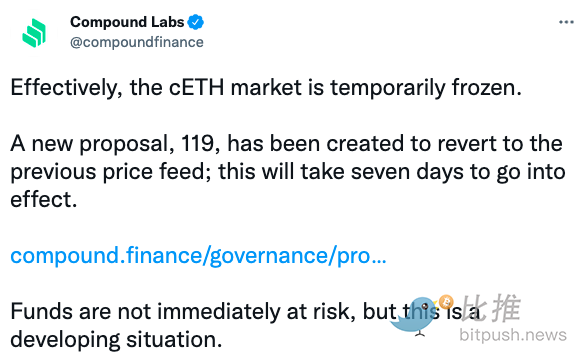587x362 pixels.
Task: Open the Compound Labs green logo avatar
Action: 34,33
